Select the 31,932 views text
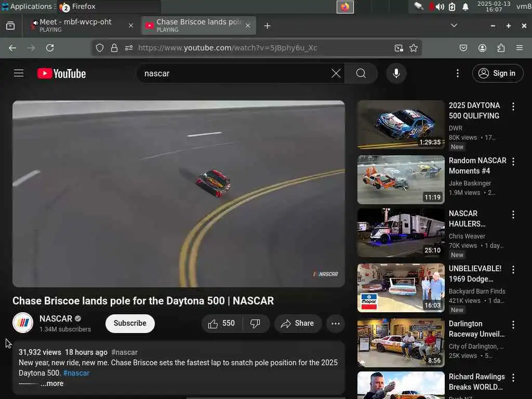The height and width of the screenshot is (399, 532). [39, 352]
